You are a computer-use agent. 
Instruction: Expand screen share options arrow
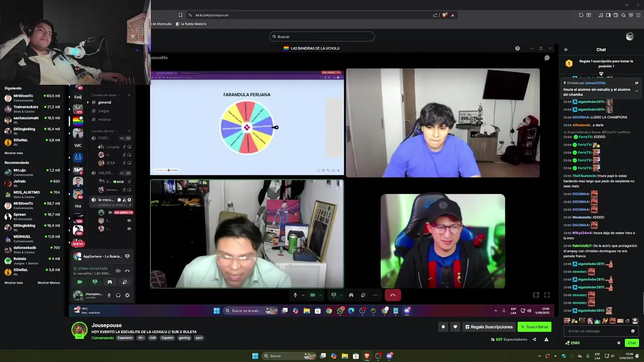pyautogui.click(x=341, y=295)
